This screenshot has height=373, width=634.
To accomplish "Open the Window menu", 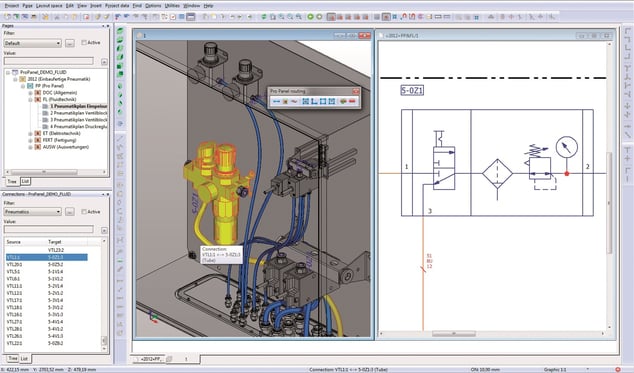I will point(192,6).
